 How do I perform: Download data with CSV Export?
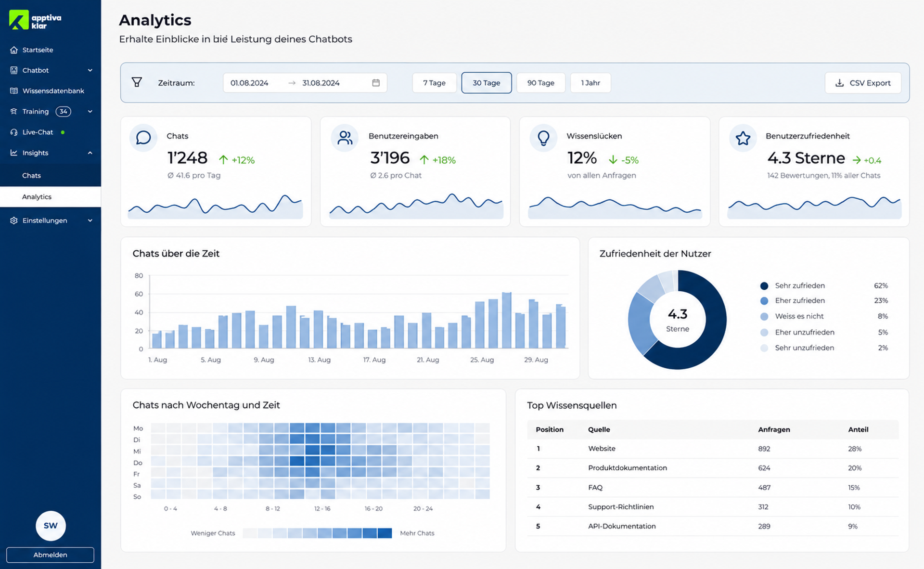tap(863, 83)
